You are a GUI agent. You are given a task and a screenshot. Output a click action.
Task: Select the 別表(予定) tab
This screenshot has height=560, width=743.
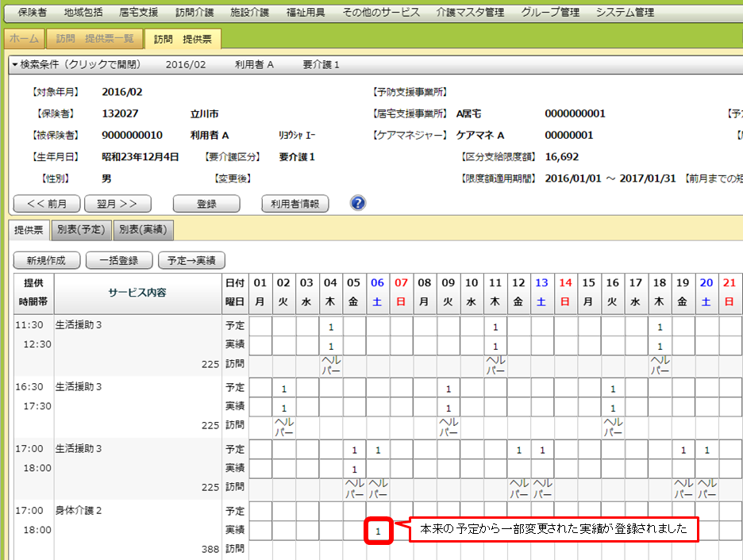[81, 230]
